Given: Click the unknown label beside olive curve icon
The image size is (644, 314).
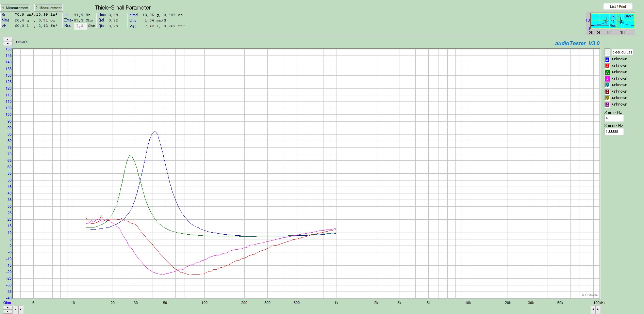Looking at the screenshot, I should pyautogui.click(x=620, y=98).
